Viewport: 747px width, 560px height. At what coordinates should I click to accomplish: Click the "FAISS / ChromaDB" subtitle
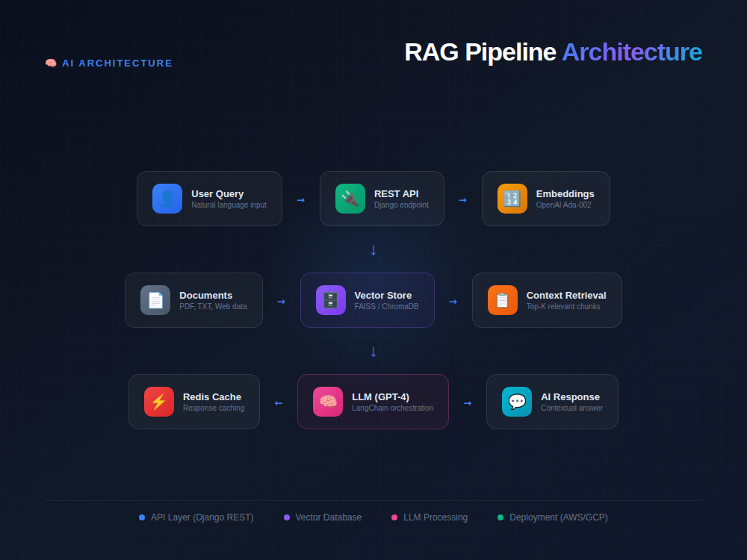tap(386, 306)
